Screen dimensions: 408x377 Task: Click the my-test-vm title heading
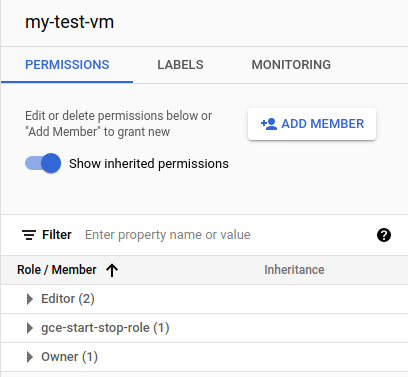pyautogui.click(x=69, y=22)
